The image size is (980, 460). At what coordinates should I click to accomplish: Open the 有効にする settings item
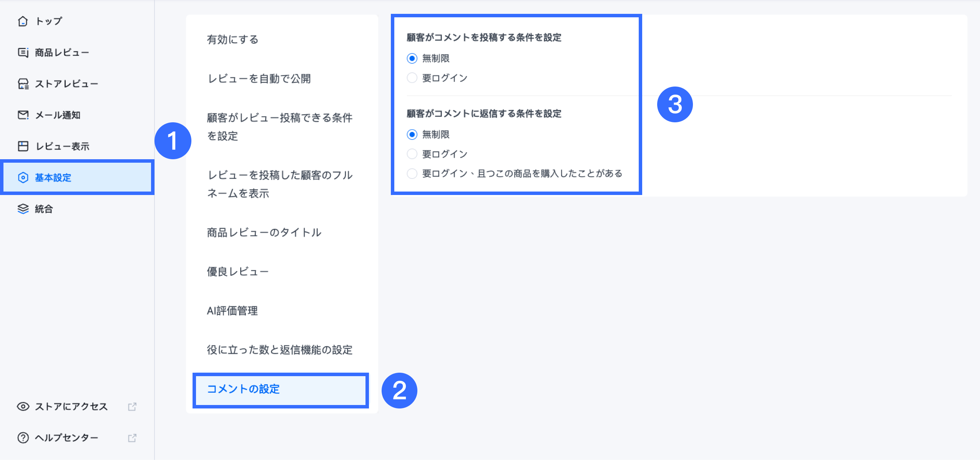pyautogui.click(x=233, y=40)
